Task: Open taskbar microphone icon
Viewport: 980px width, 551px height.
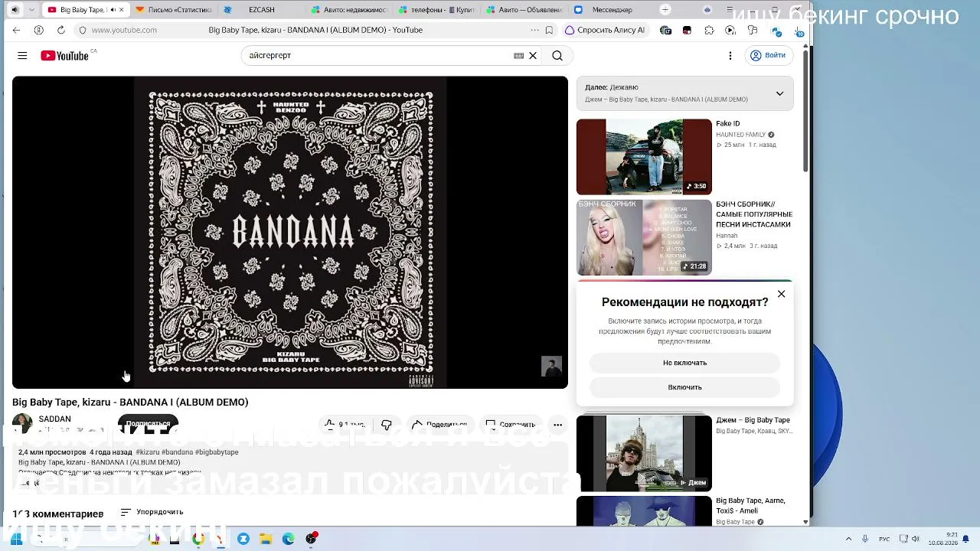Action: [865, 539]
